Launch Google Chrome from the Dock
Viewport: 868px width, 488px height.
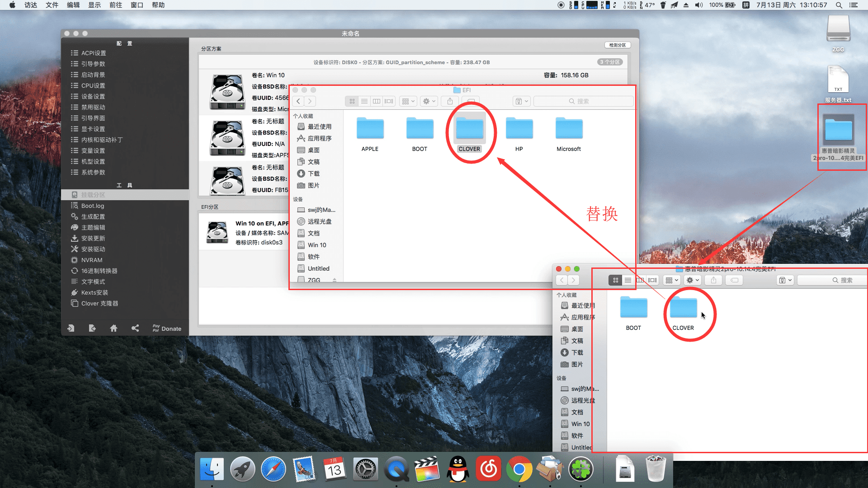pos(519,469)
